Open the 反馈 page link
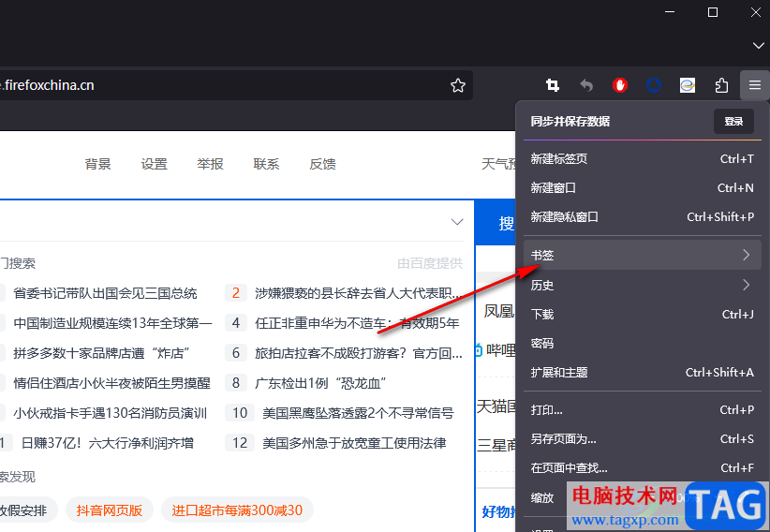 point(322,164)
